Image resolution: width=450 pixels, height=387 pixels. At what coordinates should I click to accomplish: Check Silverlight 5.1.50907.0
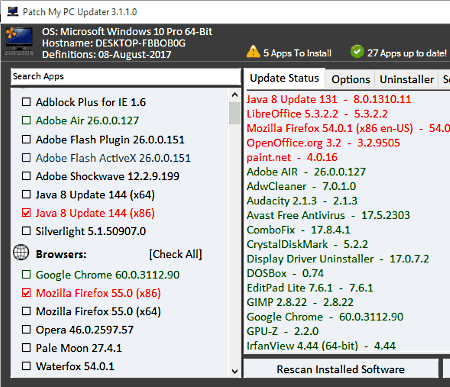click(x=26, y=231)
